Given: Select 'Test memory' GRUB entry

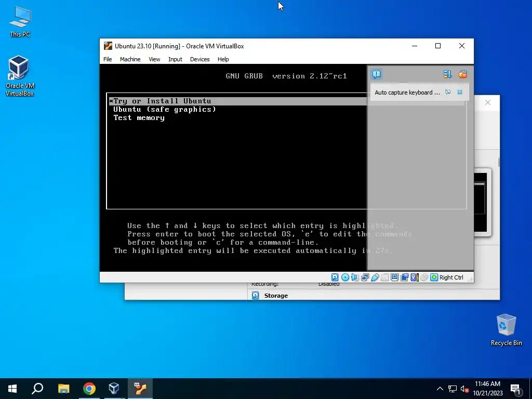Looking at the screenshot, I should (139, 118).
